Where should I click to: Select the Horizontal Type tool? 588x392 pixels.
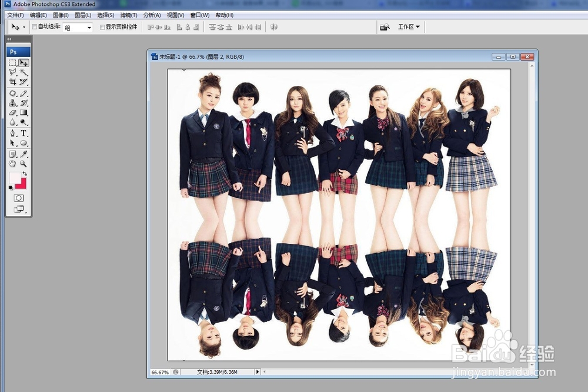pyautogui.click(x=24, y=133)
